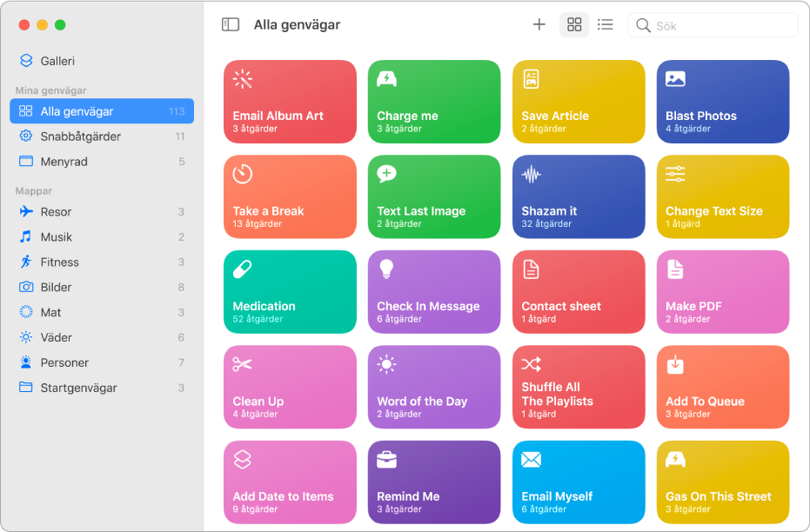810x532 pixels.
Task: Switch to grid view
Action: click(x=574, y=25)
